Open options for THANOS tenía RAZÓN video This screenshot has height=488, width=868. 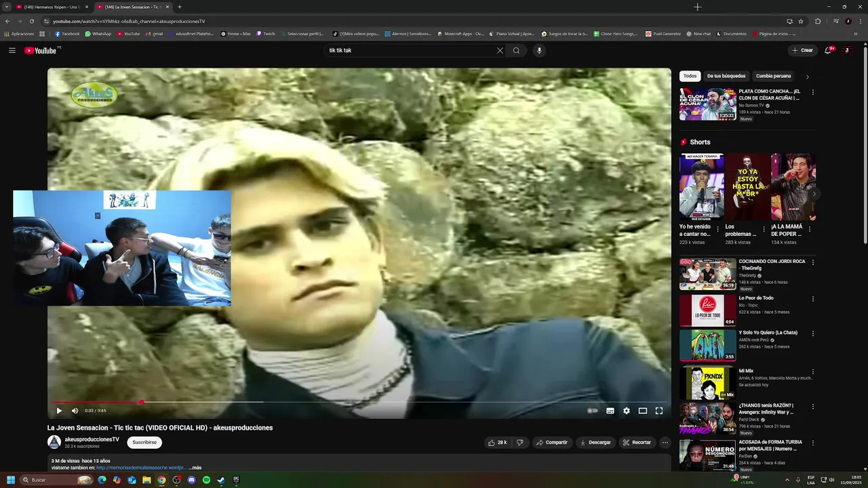[x=813, y=407]
